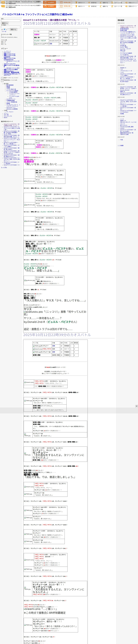Screen dimensions: 138x644
Task: Open 蒼森ミネ in update history
Action: coord(123,91)
